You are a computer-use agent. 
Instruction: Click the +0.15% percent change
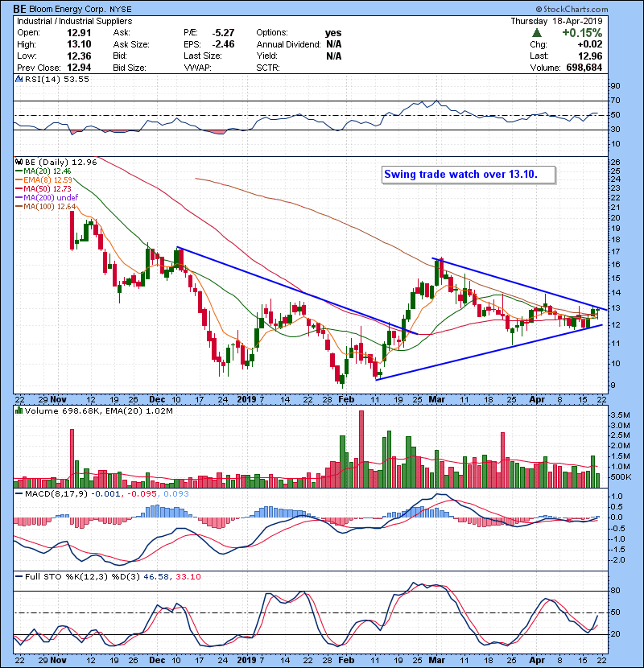point(582,33)
